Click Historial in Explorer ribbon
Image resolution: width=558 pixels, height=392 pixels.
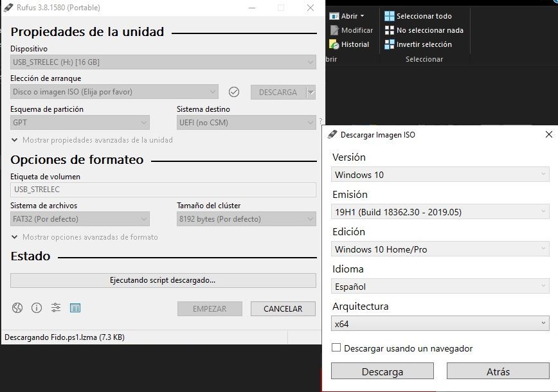pyautogui.click(x=355, y=44)
